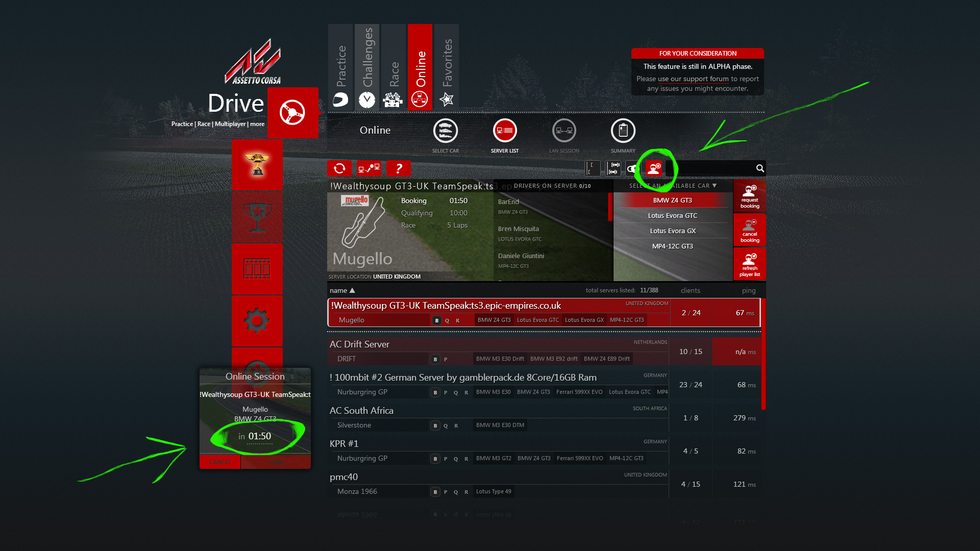Click the server search input field

click(x=712, y=168)
